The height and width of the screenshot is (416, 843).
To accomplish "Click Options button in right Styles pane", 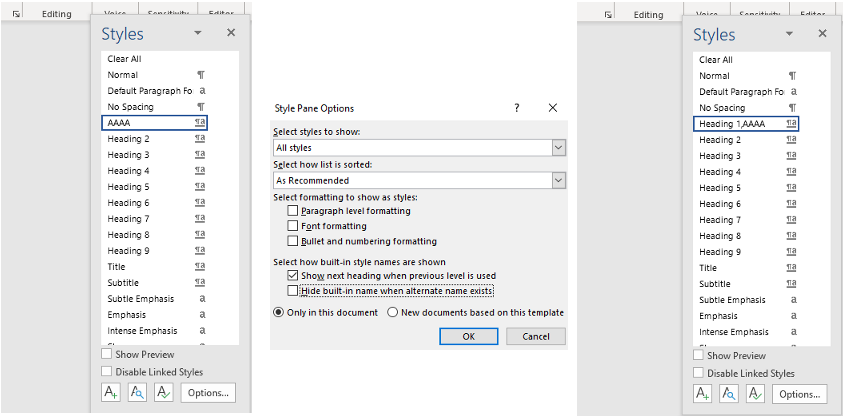I will [x=799, y=393].
